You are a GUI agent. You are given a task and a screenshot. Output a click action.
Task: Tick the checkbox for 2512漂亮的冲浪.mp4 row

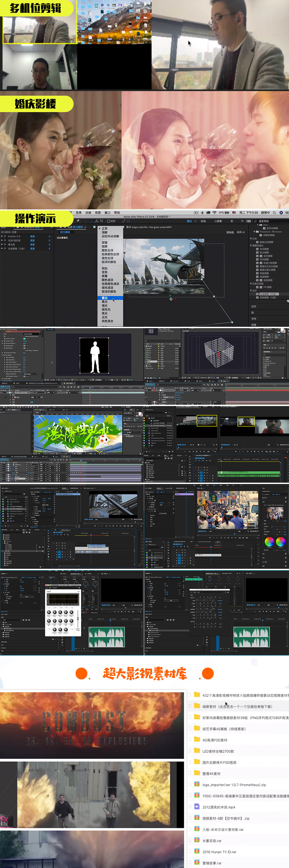tap(189, 807)
